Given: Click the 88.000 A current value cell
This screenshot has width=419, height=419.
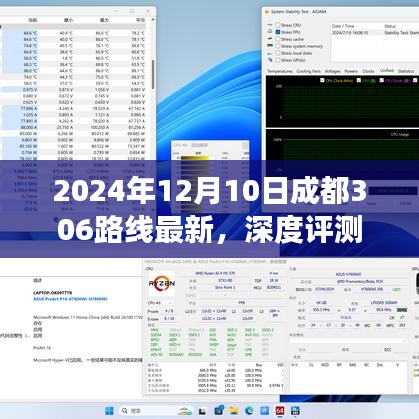Looking at the screenshot, I should coord(29,127).
